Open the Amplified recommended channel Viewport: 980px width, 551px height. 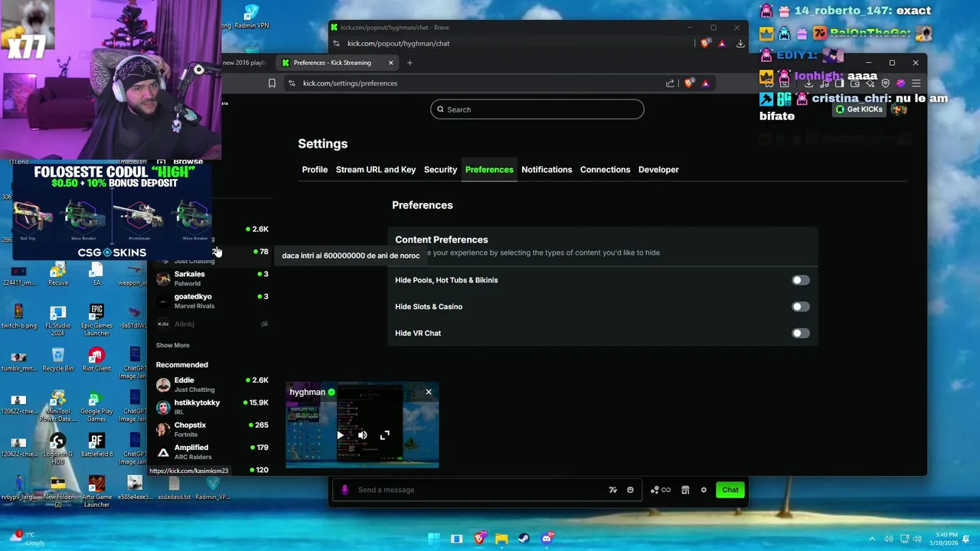[213, 452]
